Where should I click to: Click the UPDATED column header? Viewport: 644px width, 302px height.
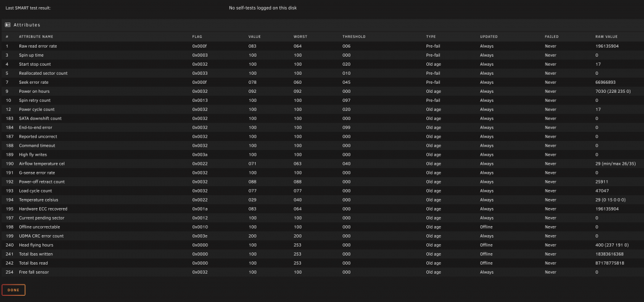pyautogui.click(x=489, y=37)
